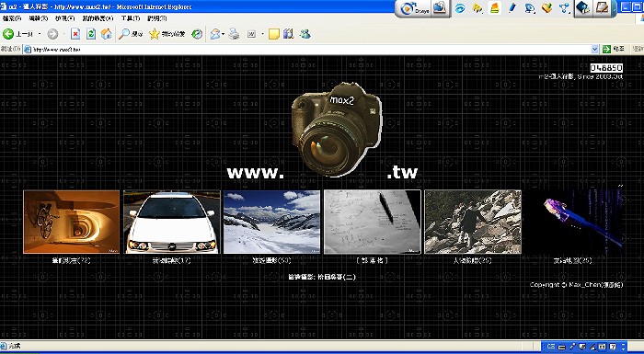Image resolution: width=644 pixels, height=354 pixels.
Task: Click the Mail envelope toolbar icon
Action: (x=214, y=34)
